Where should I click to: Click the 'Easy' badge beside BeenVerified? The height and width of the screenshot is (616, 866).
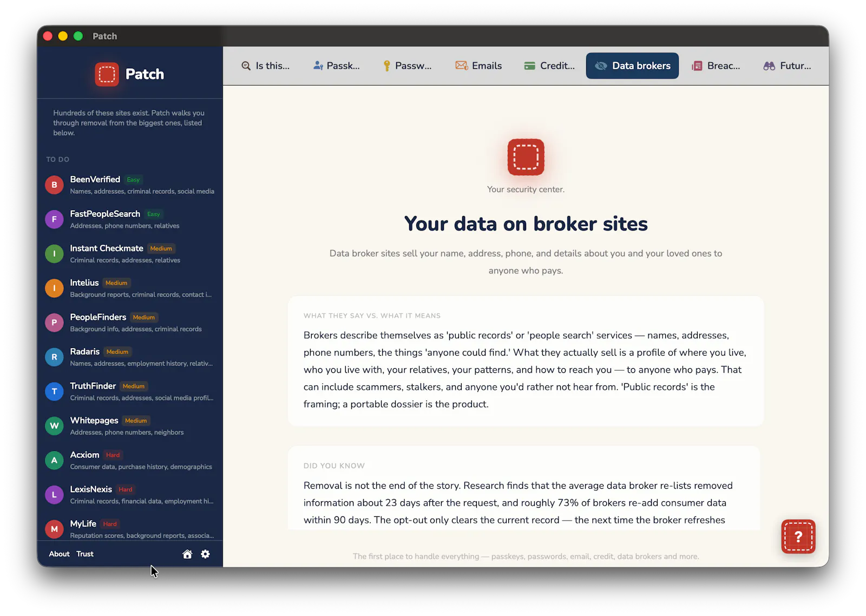pos(133,180)
